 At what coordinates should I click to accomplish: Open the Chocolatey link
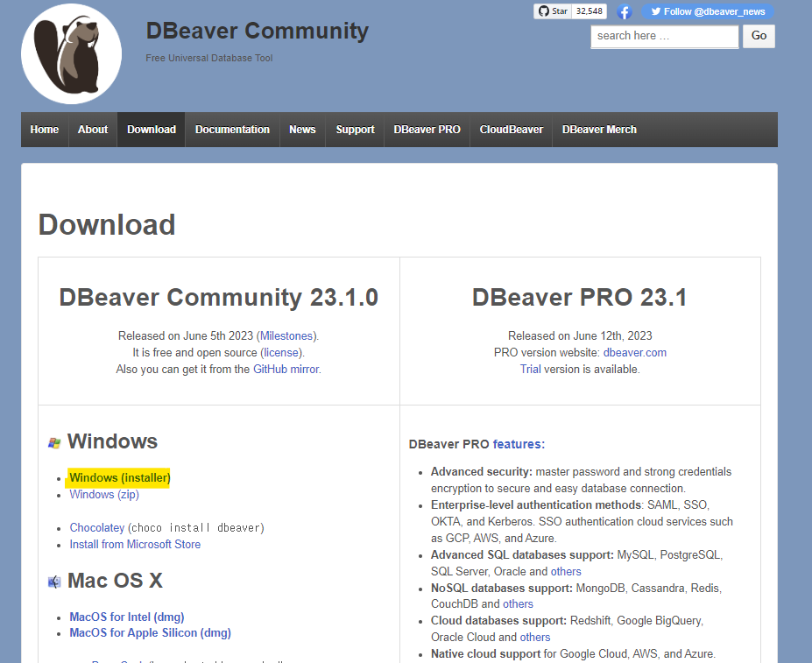point(97,528)
